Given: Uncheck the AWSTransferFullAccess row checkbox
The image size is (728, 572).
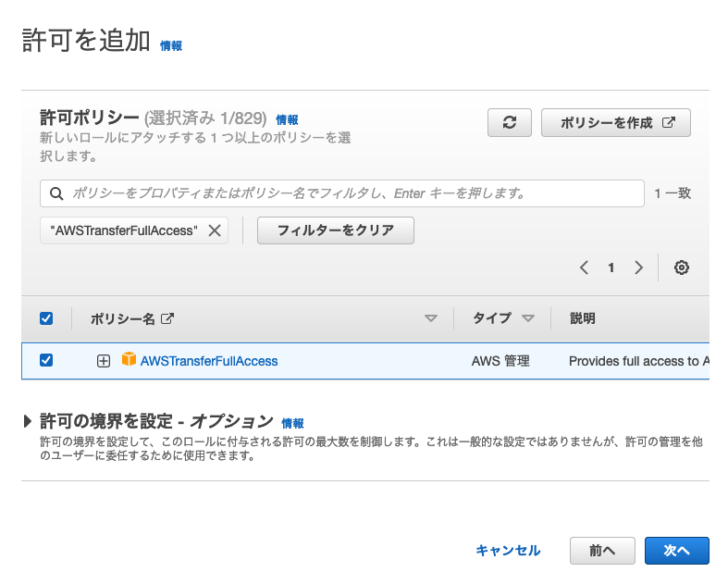Looking at the screenshot, I should click(x=46, y=360).
